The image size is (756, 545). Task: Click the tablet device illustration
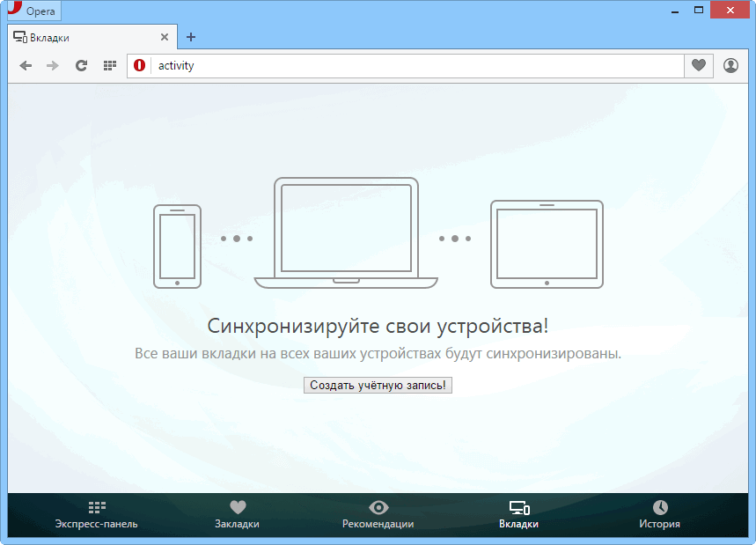547,245
